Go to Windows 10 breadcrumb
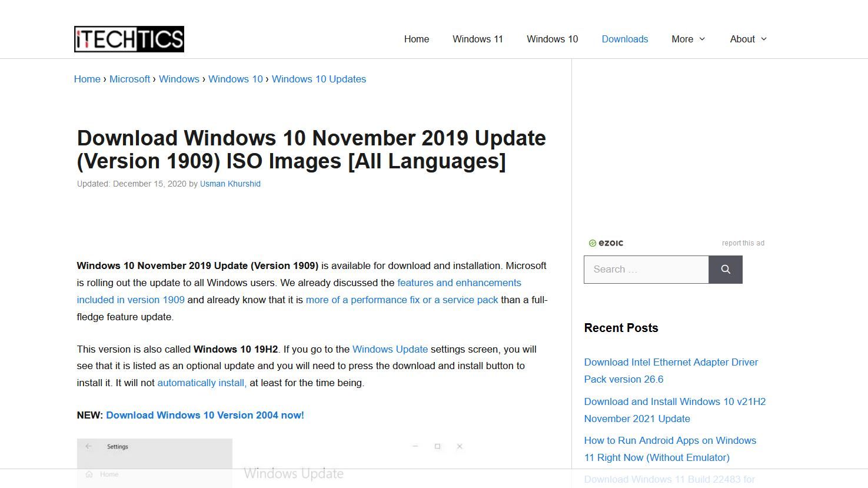 [x=235, y=79]
